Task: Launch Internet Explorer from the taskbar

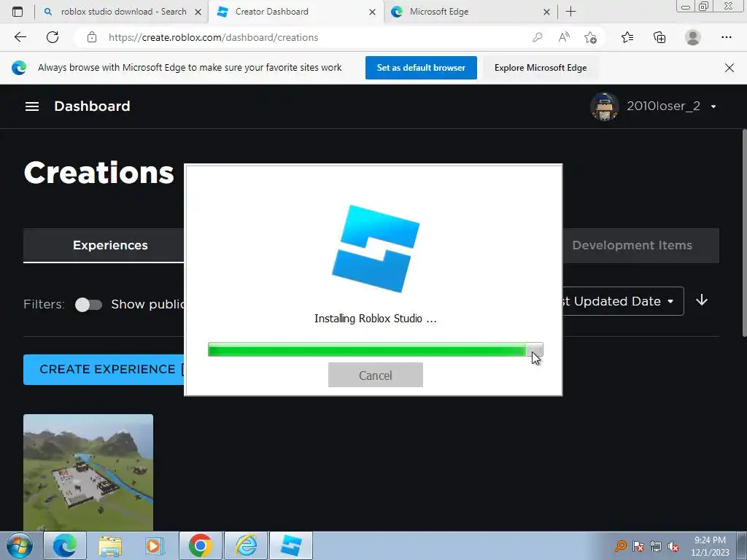Action: [246, 545]
